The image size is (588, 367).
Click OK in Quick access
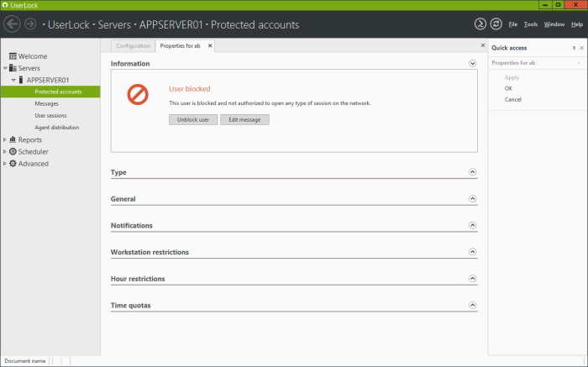tap(508, 88)
